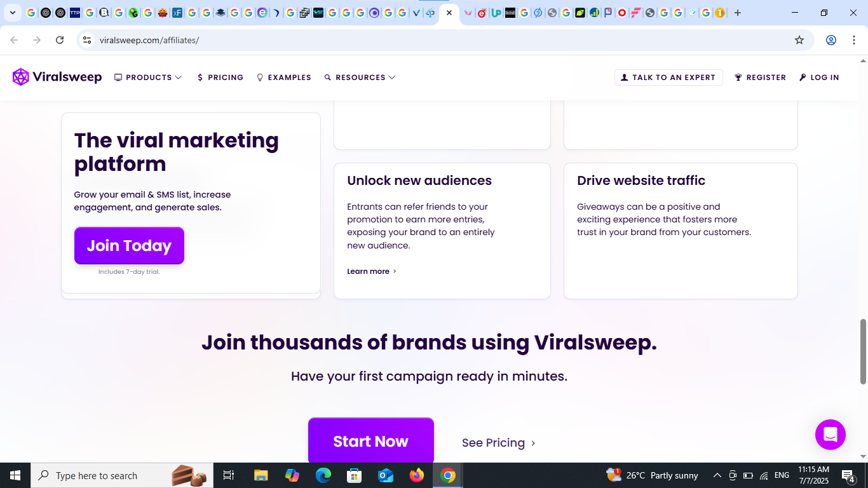Click the taskbar search box
The image size is (868, 488).
pos(123,475)
